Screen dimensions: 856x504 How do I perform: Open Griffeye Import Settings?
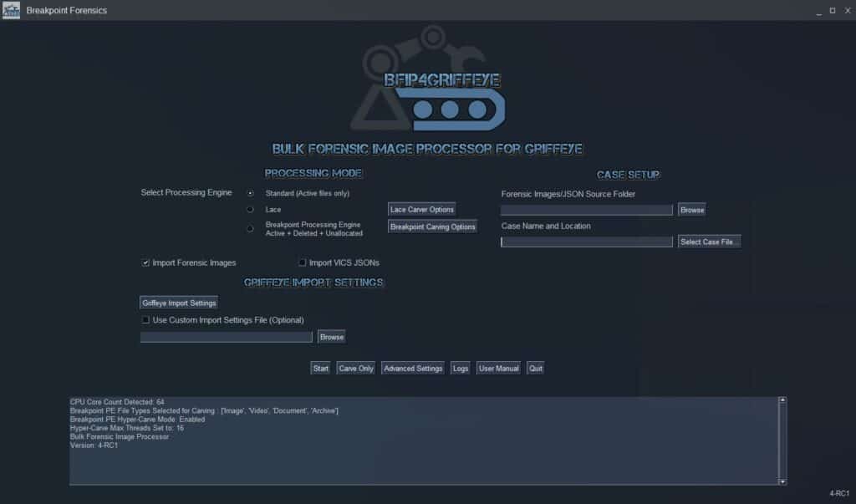pos(179,303)
